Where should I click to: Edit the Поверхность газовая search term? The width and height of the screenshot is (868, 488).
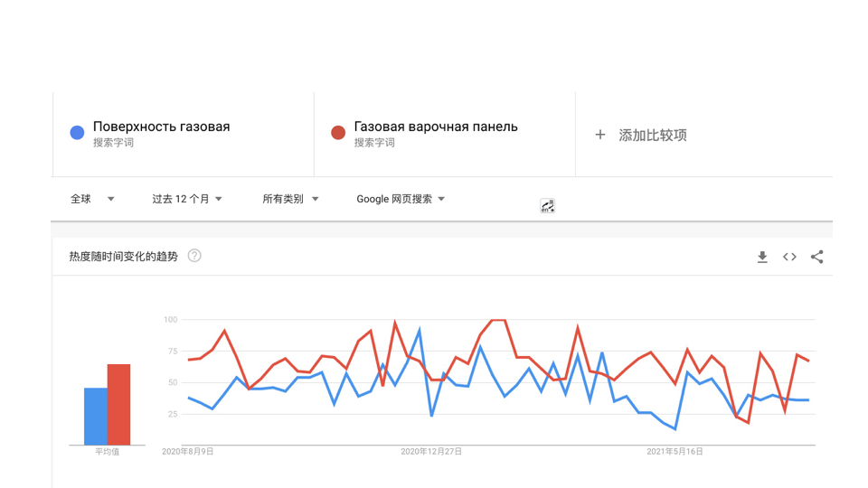click(x=161, y=127)
